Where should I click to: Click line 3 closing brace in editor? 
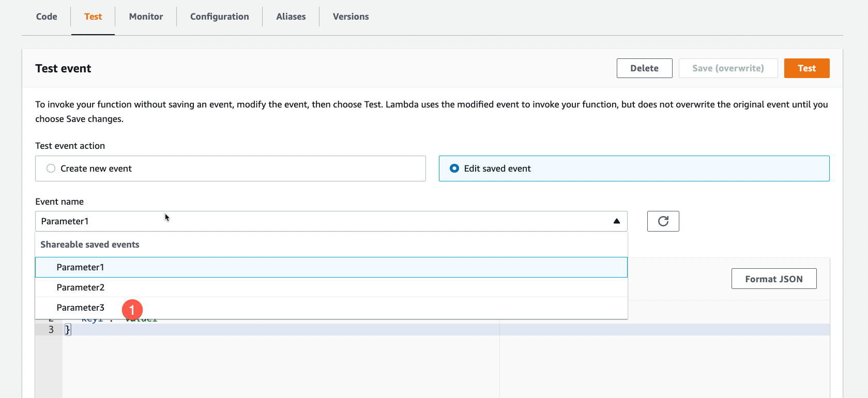[x=68, y=330]
